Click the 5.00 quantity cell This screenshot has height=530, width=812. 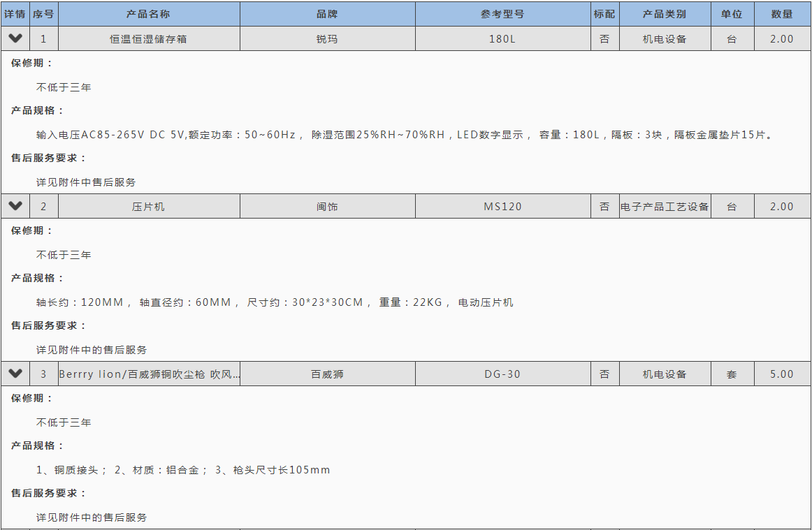782,374
